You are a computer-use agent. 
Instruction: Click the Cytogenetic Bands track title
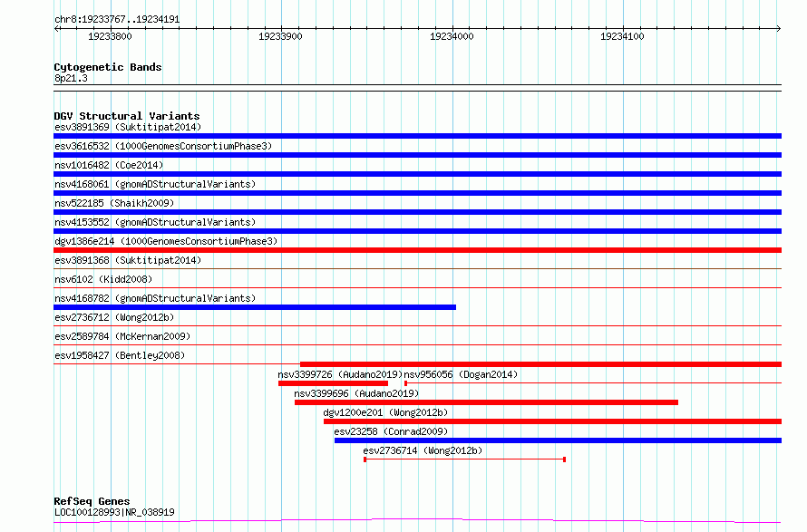[108, 67]
